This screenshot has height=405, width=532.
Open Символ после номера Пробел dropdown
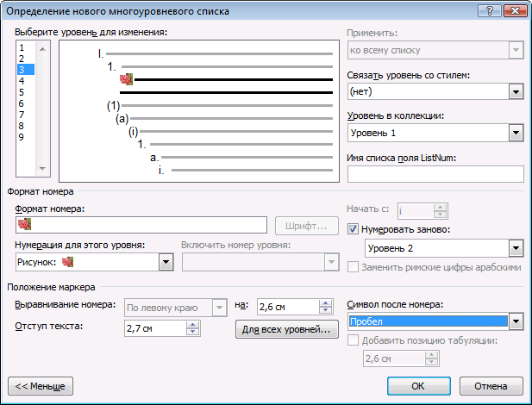tap(516, 321)
